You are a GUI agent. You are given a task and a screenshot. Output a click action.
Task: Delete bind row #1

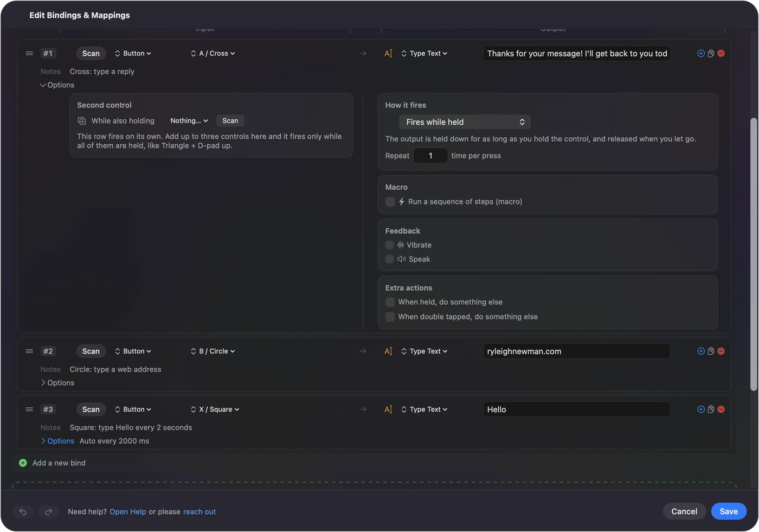[721, 53]
